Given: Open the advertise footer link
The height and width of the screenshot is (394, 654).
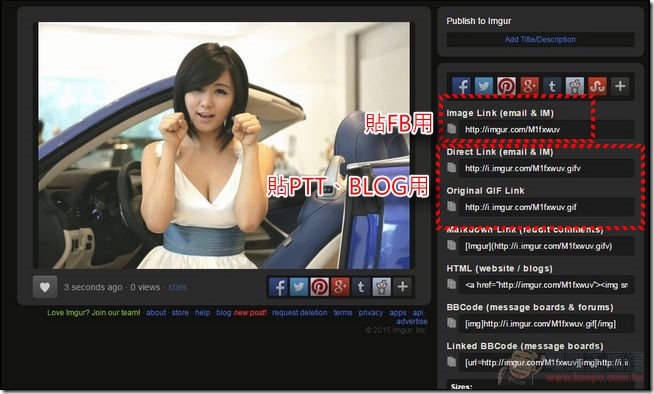Looking at the screenshot, I should click(412, 321).
